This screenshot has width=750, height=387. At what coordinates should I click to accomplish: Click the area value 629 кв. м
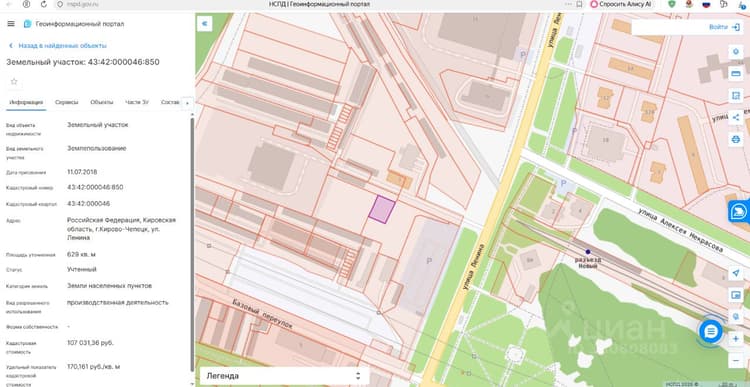81,254
